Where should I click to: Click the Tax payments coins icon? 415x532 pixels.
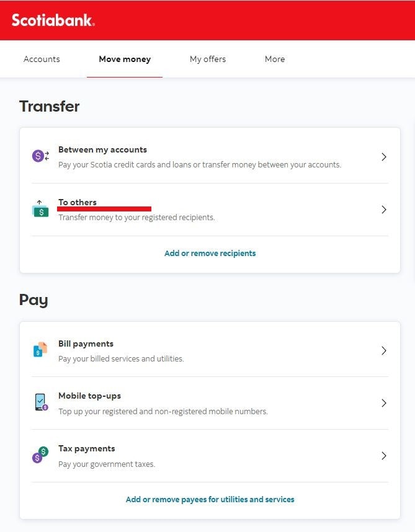40,455
